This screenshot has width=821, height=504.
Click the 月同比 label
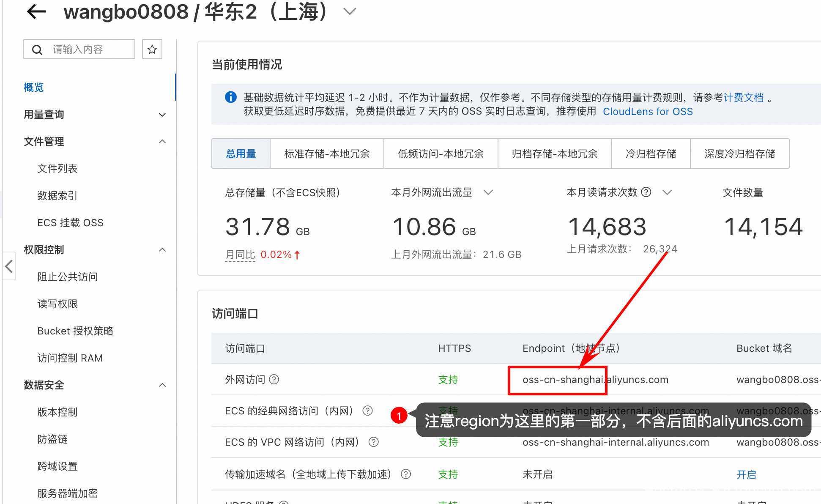pos(240,255)
